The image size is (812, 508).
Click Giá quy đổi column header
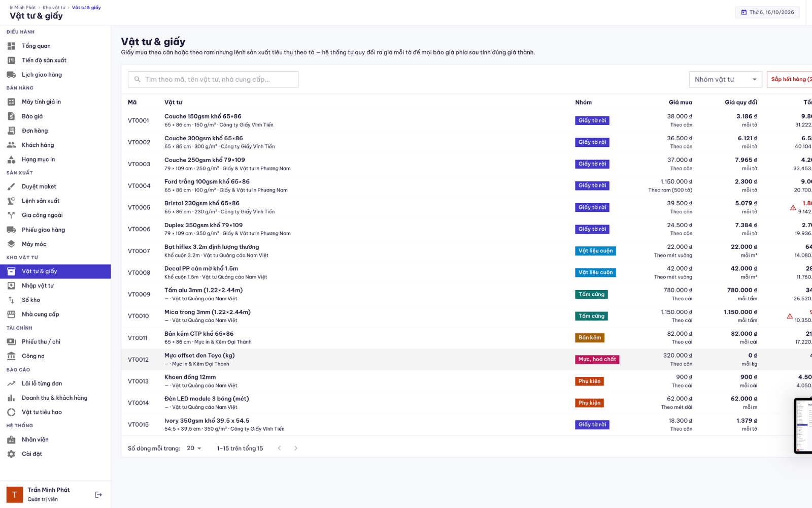pyautogui.click(x=741, y=102)
